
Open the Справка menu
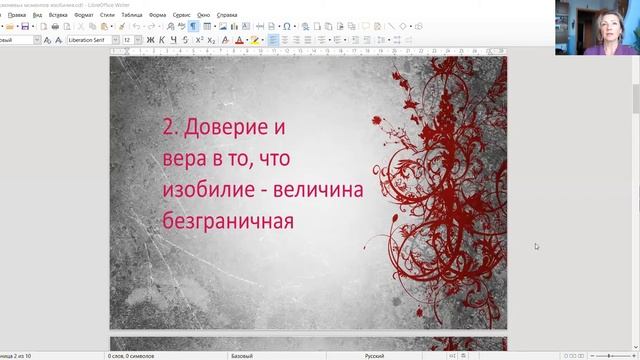(x=227, y=15)
